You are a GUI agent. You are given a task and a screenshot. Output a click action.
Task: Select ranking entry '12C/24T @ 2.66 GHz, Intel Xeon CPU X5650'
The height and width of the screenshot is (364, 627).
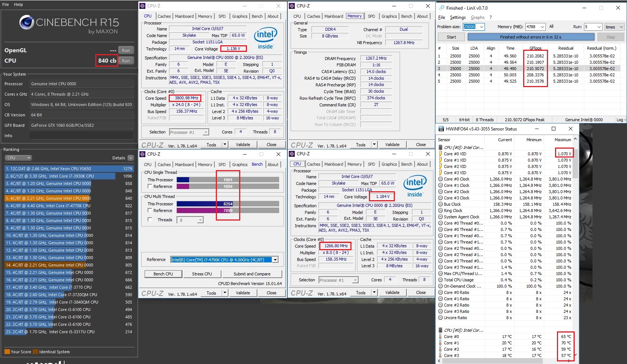coord(69,169)
